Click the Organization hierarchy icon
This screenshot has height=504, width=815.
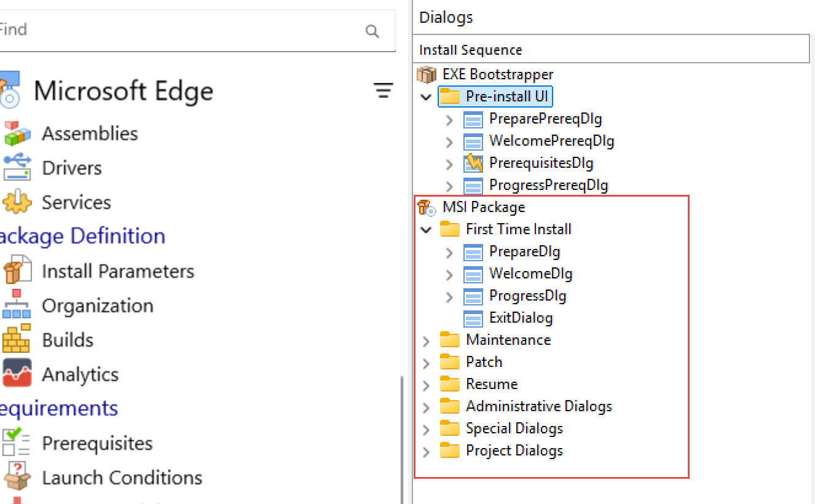click(16, 305)
